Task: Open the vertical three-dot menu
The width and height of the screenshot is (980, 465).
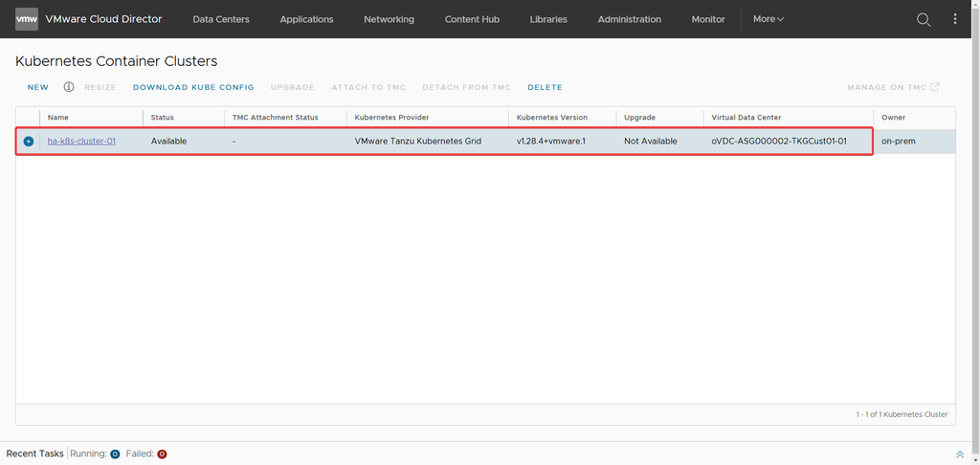Action: (x=955, y=19)
